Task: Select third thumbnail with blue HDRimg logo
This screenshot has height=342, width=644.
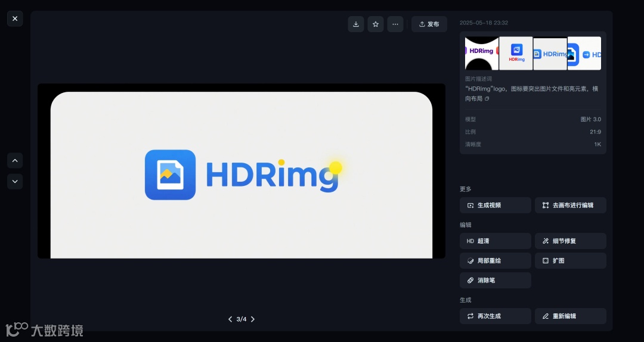Action: [x=550, y=54]
